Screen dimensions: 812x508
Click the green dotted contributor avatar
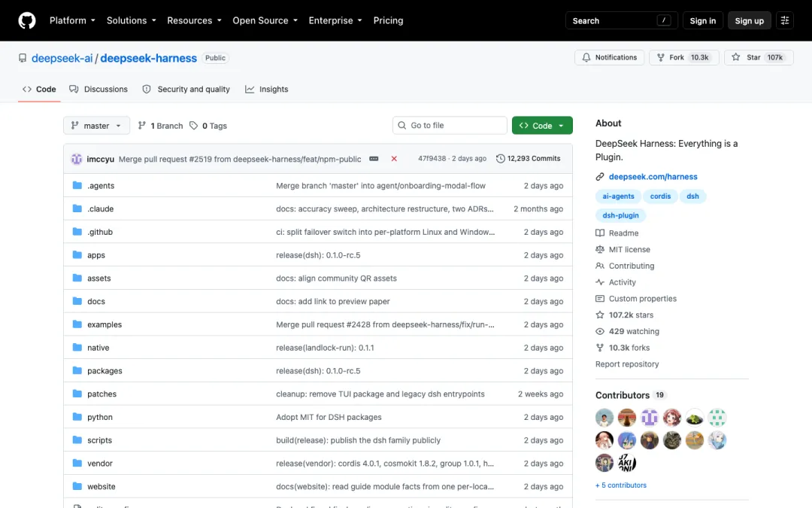click(717, 417)
